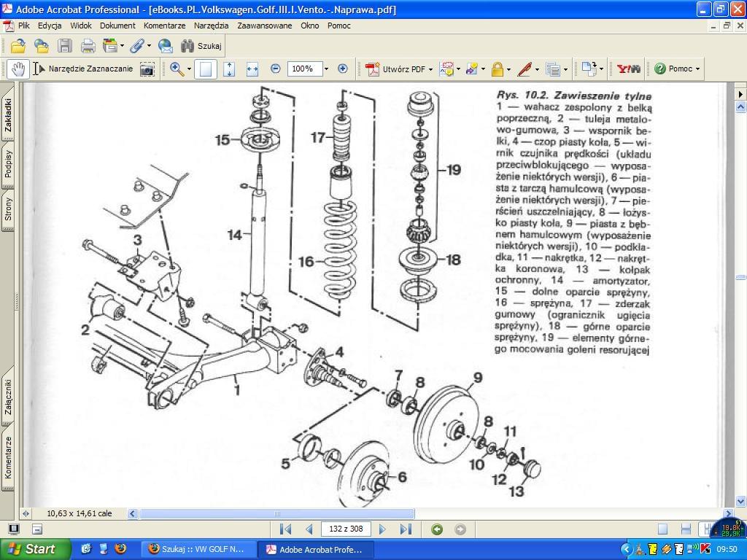Switch to fit page view

[229, 69]
